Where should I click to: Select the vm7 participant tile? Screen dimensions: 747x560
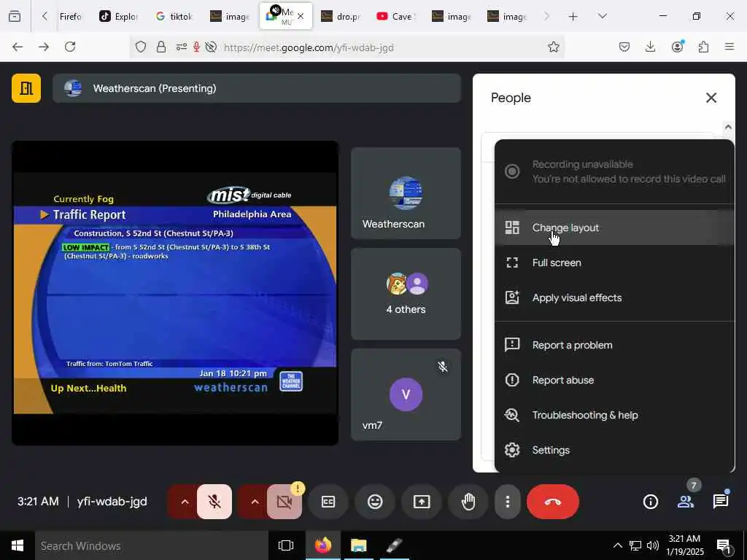point(406,394)
